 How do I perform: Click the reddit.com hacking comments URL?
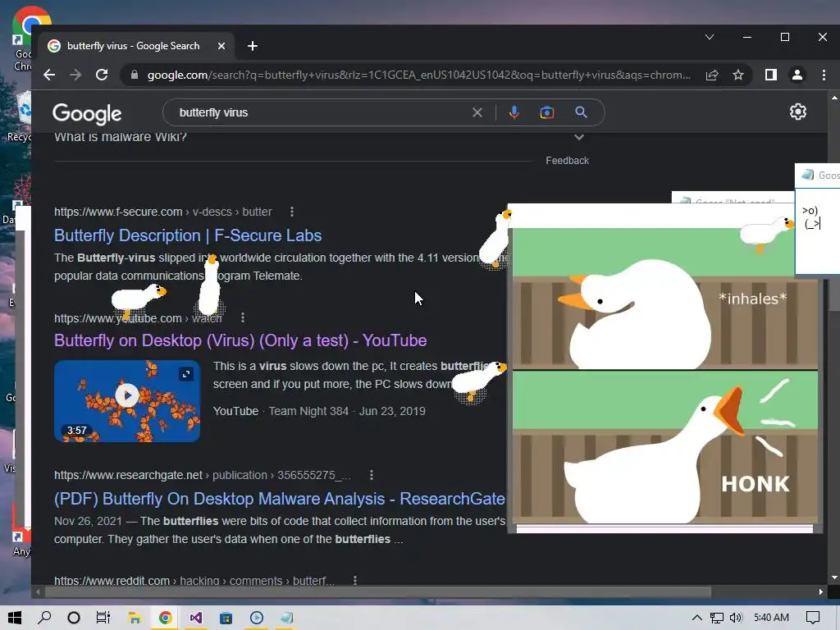pos(194,581)
